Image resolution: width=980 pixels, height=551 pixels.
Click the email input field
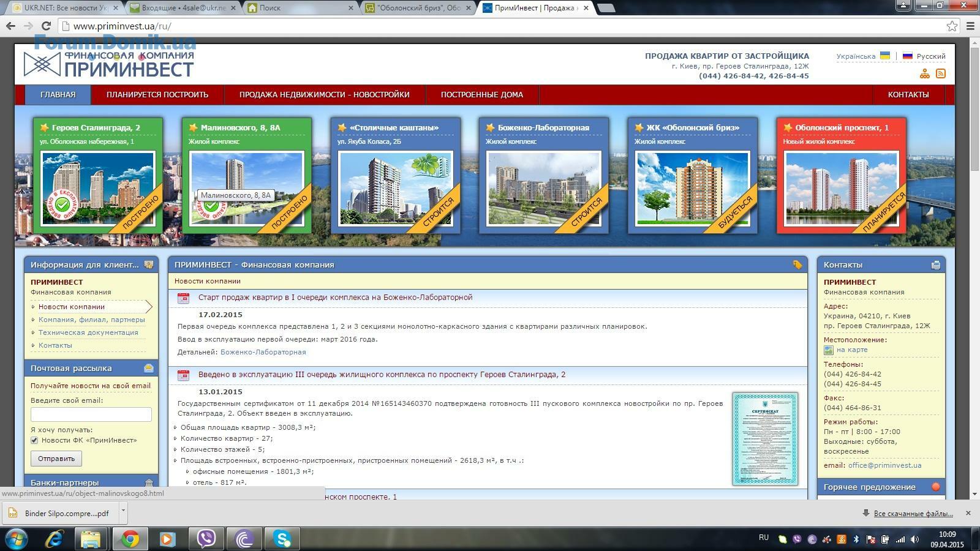pos(91,414)
